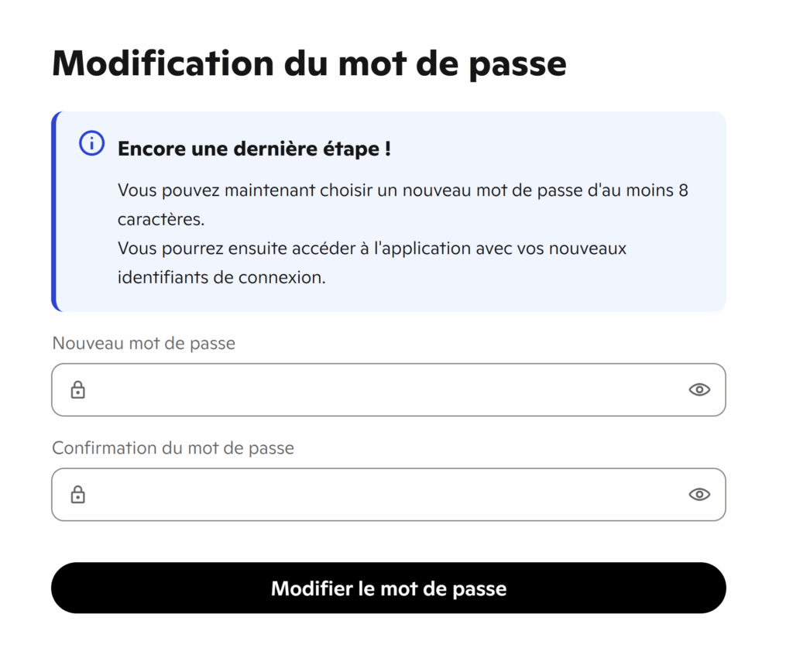Click the "Vous pourrez ensuite accéder" sentence

pyautogui.click(x=372, y=249)
